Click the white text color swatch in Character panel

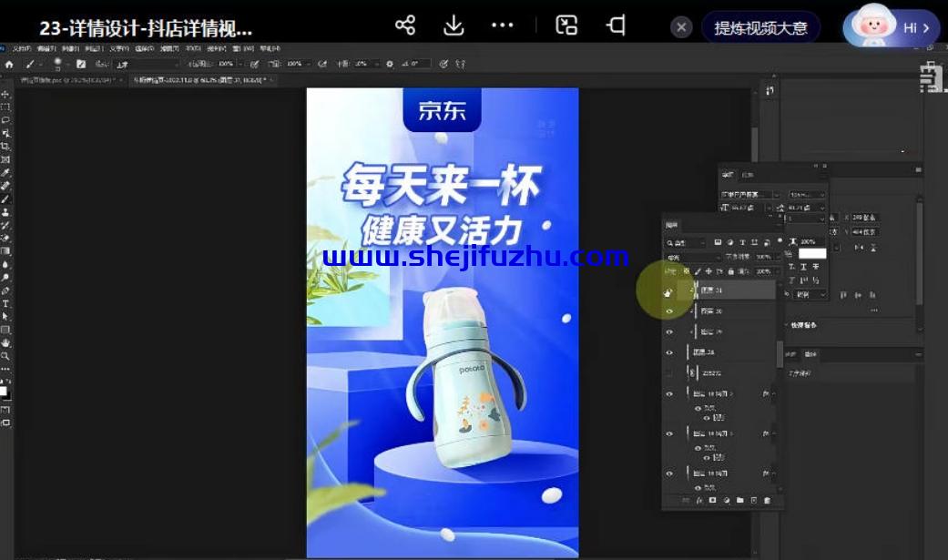point(812,253)
